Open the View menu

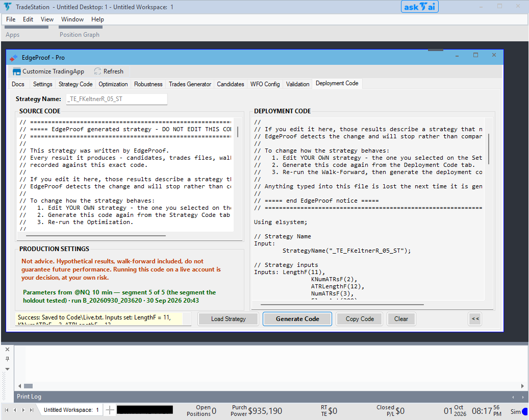(x=47, y=19)
